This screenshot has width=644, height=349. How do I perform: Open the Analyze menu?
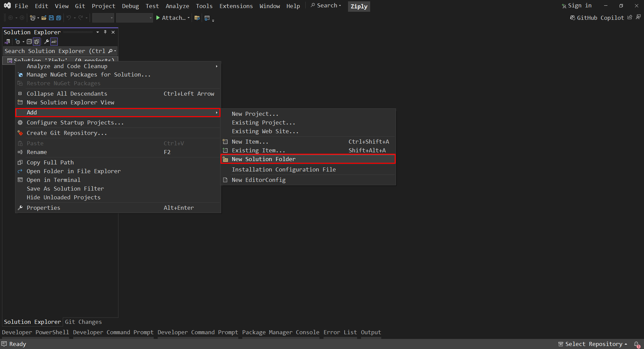[x=177, y=6]
